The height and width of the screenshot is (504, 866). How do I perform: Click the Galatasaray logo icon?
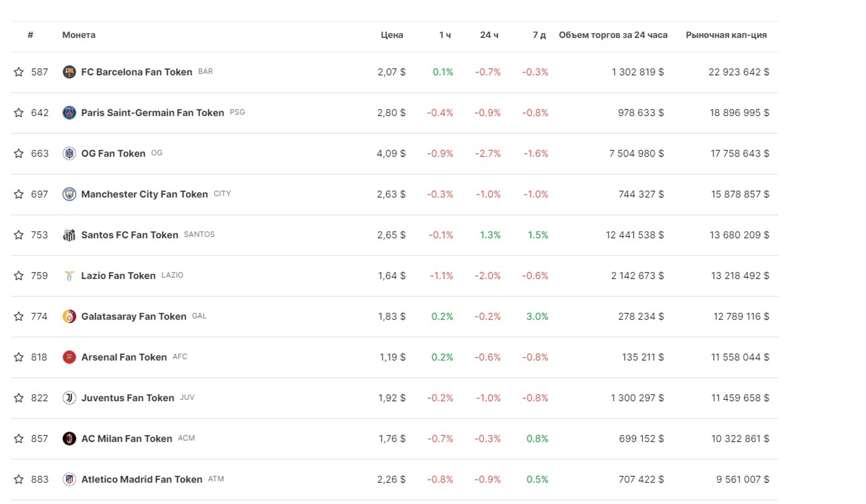[x=69, y=317]
